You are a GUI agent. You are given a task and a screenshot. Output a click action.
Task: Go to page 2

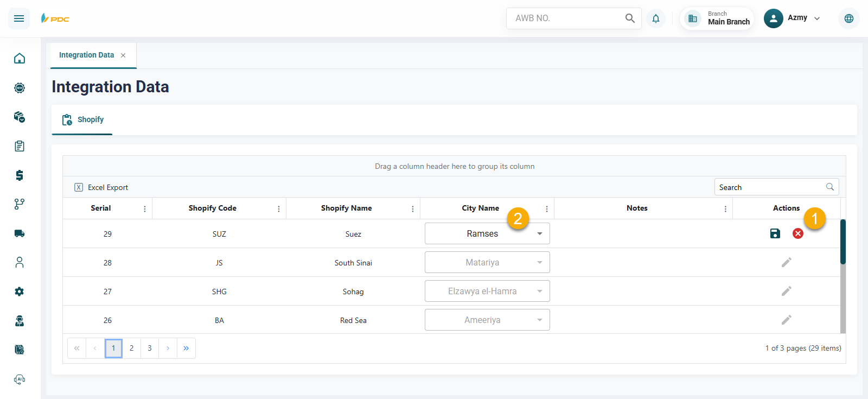click(x=132, y=348)
